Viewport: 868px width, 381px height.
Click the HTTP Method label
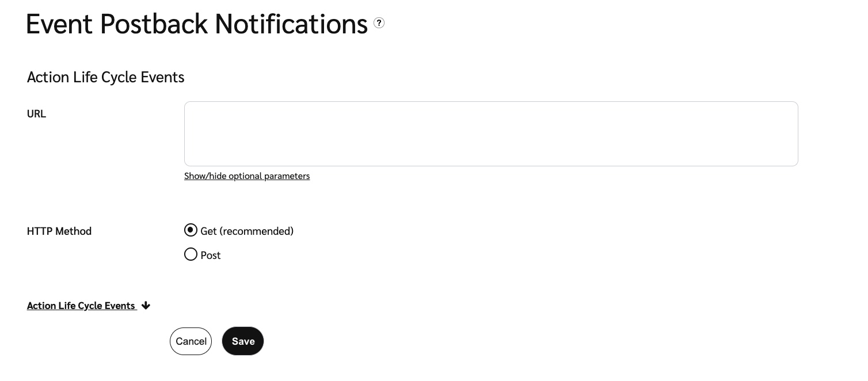tap(59, 231)
